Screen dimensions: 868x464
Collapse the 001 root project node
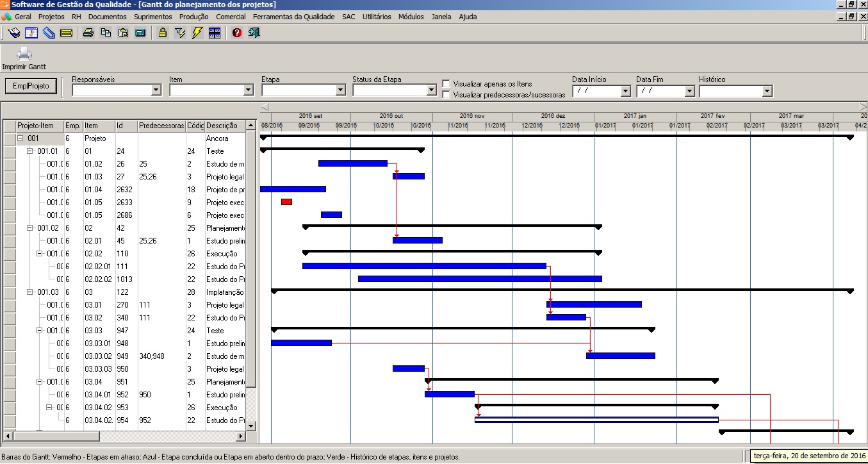(x=20, y=138)
